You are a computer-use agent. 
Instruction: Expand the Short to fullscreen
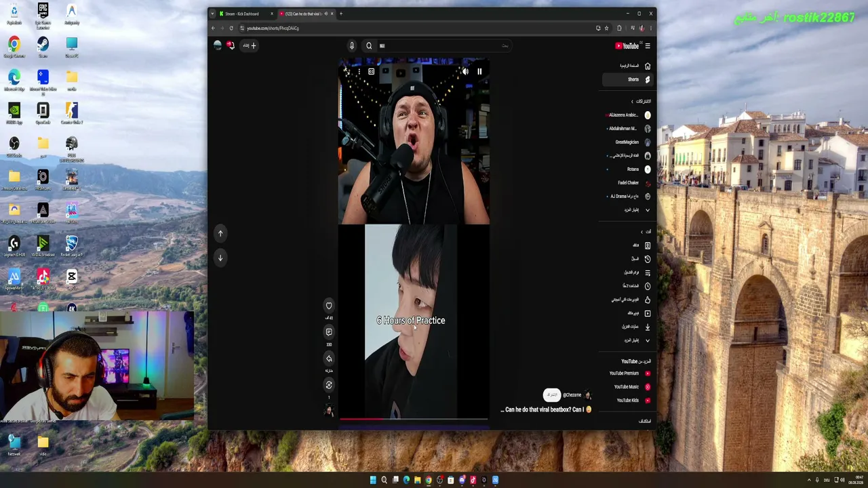click(347, 71)
